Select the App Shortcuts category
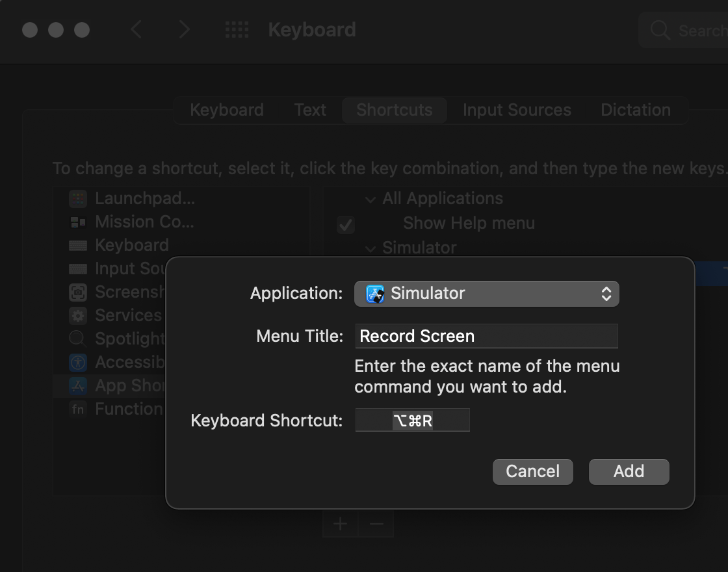This screenshot has height=572, width=728. coord(78,385)
